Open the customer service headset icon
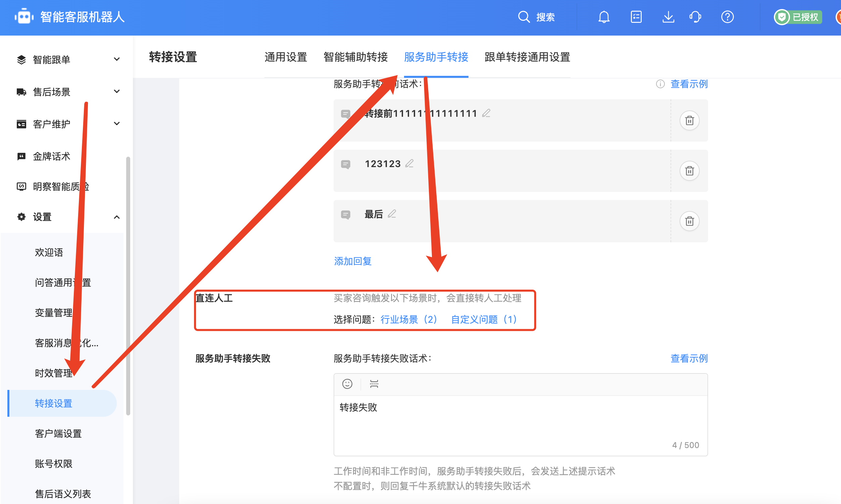 click(695, 17)
